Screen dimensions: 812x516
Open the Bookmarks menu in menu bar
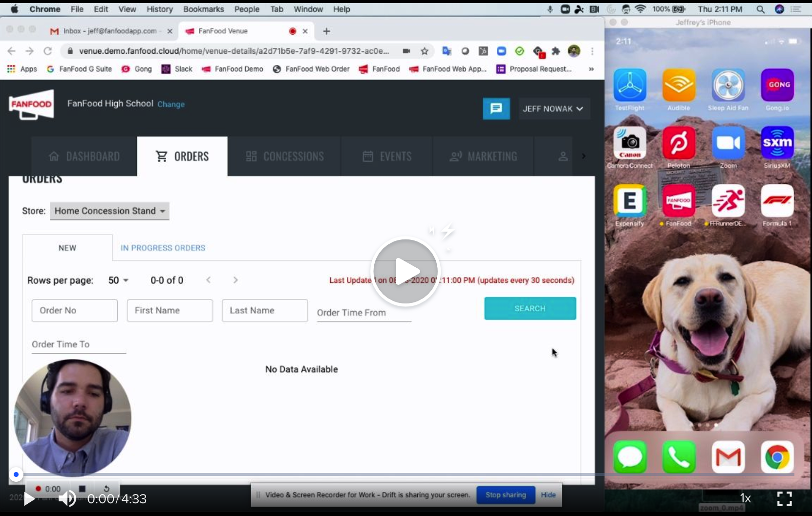pos(203,9)
